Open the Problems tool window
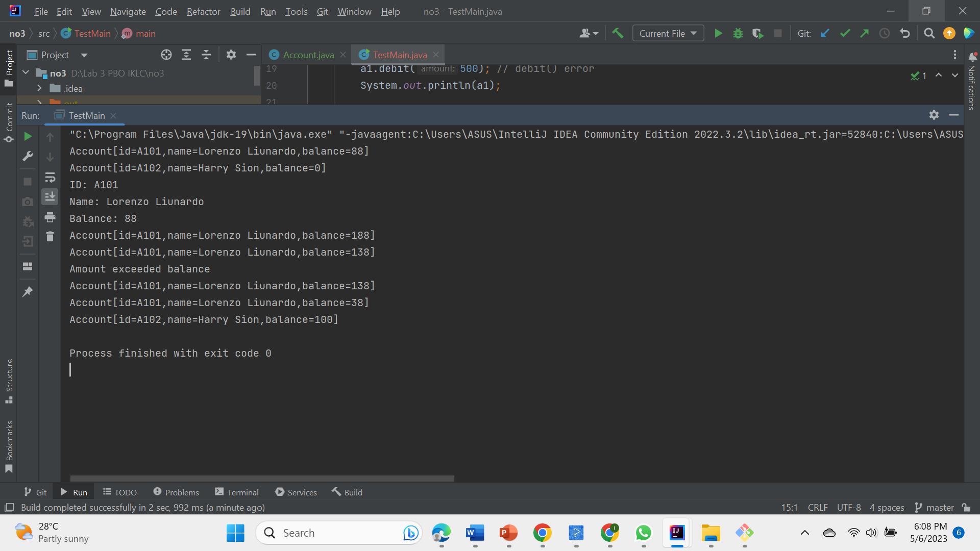This screenshot has height=551, width=980. (x=176, y=492)
